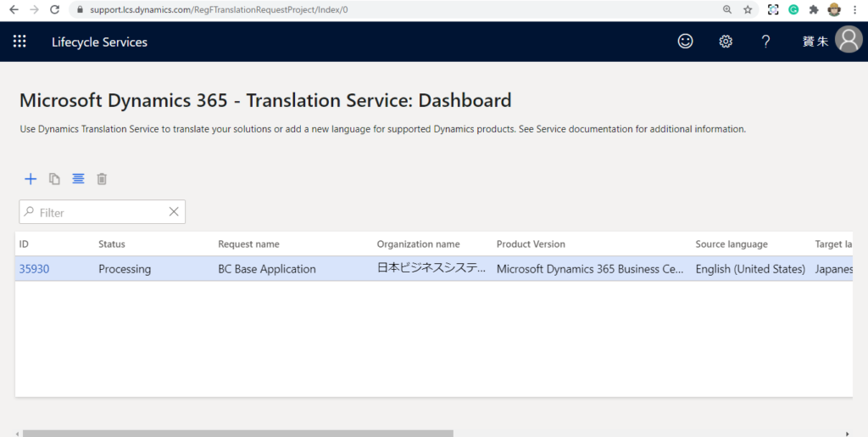Open request ID 35930 link
Screen dimensions: 868x437
click(x=34, y=269)
